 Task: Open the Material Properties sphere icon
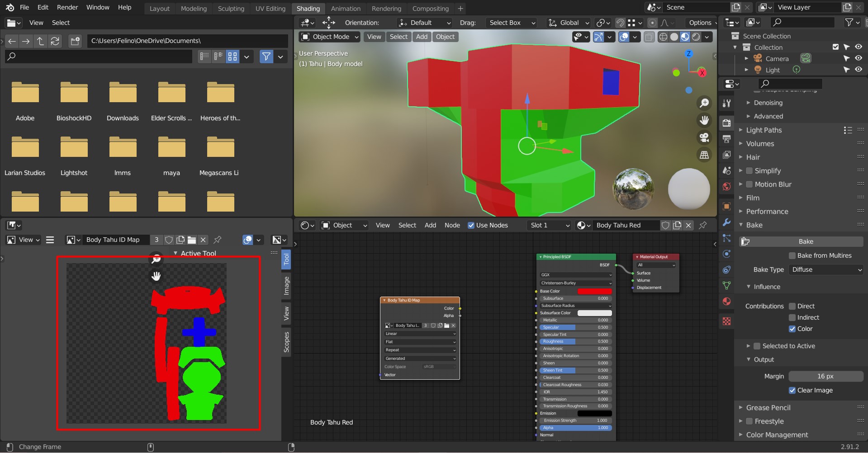726,301
